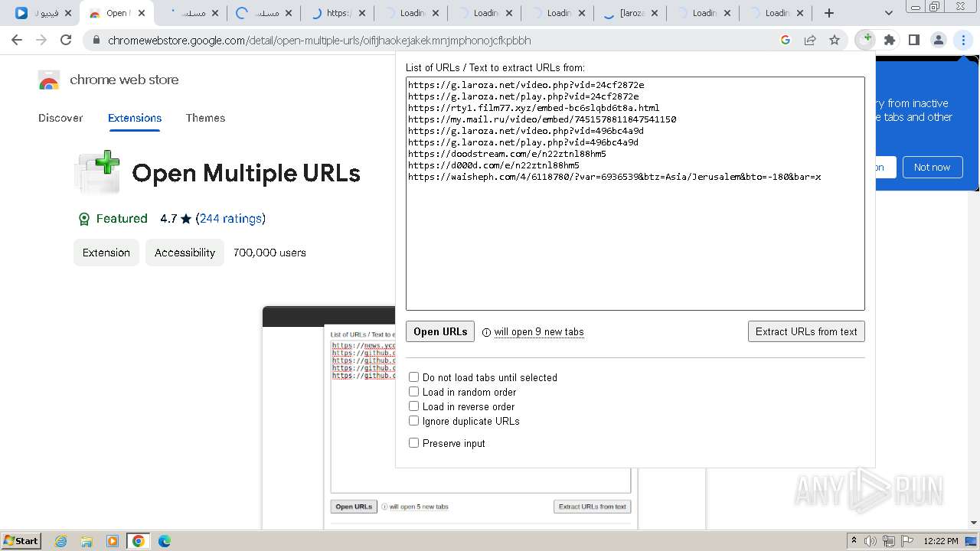Click 'will open 9 new tabs' text
Viewport: 980px width, 551px height.
click(x=539, y=332)
